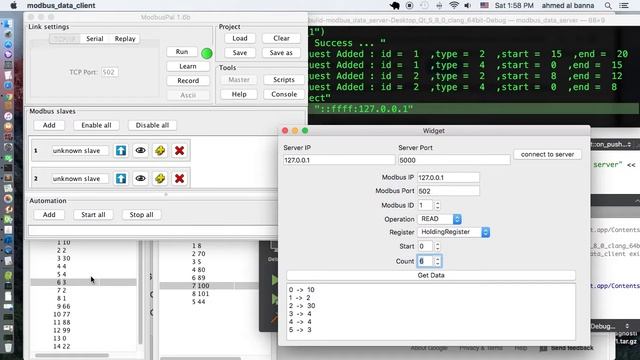Switch to the Serial link tab
The image size is (640, 360).
tap(95, 39)
